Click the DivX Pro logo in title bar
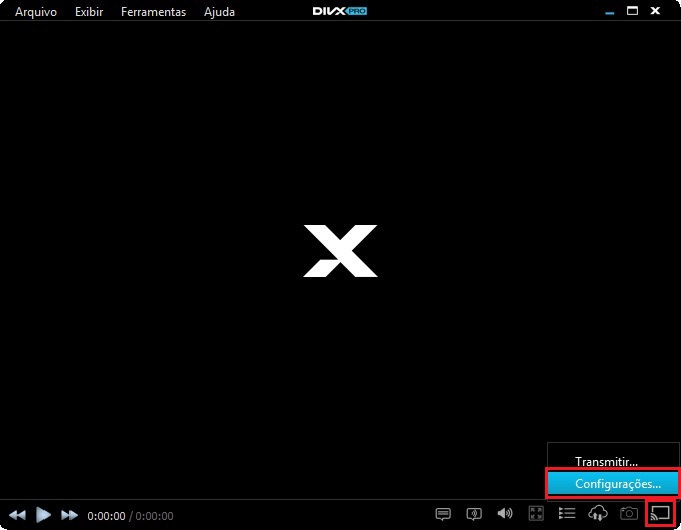The image size is (681, 530). [x=340, y=11]
